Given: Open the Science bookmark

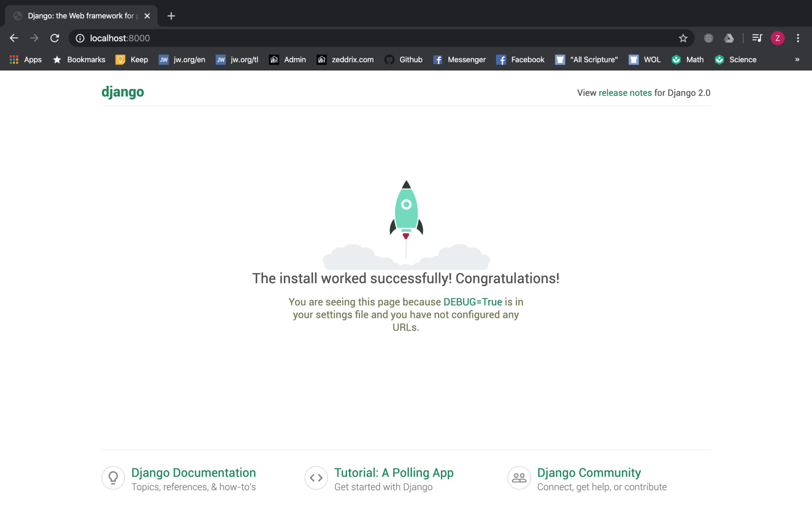Looking at the screenshot, I should 736,60.
